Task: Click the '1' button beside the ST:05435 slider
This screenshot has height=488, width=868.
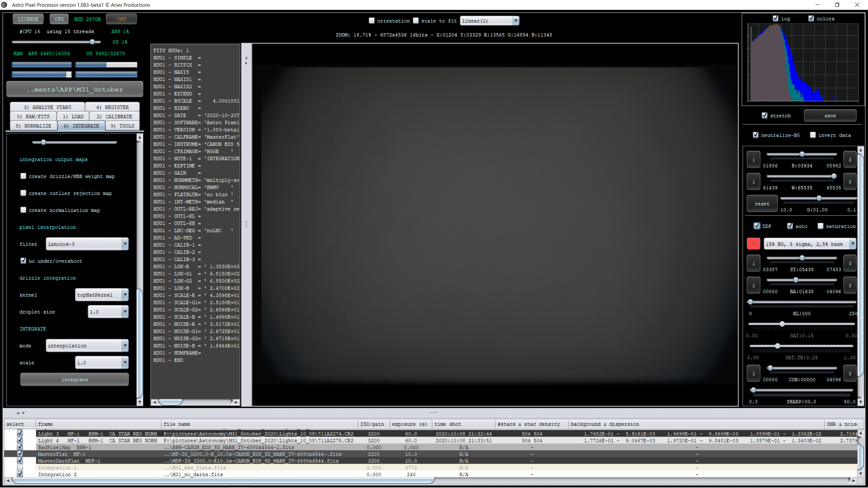Action: (x=753, y=263)
